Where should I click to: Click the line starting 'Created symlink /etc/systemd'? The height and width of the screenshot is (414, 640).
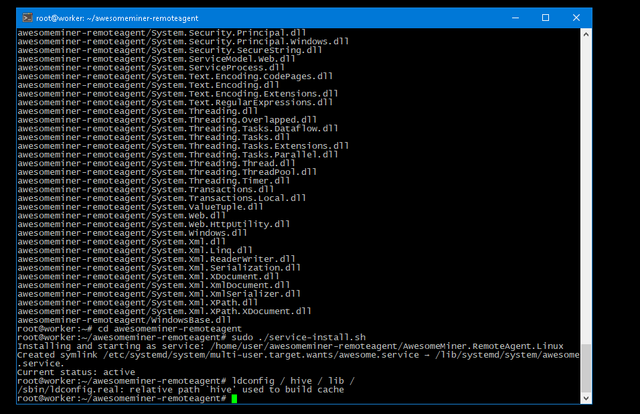298,355
